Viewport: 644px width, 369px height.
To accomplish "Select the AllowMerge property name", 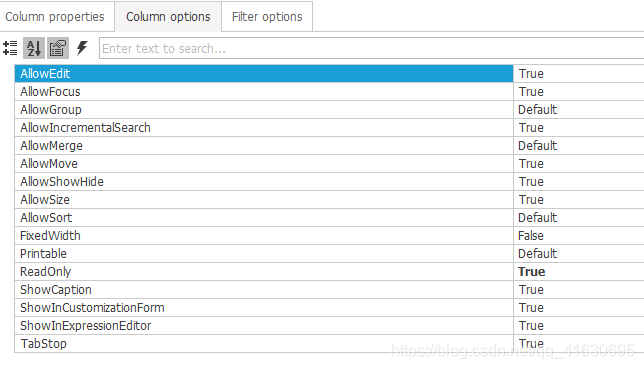I will [x=51, y=146].
